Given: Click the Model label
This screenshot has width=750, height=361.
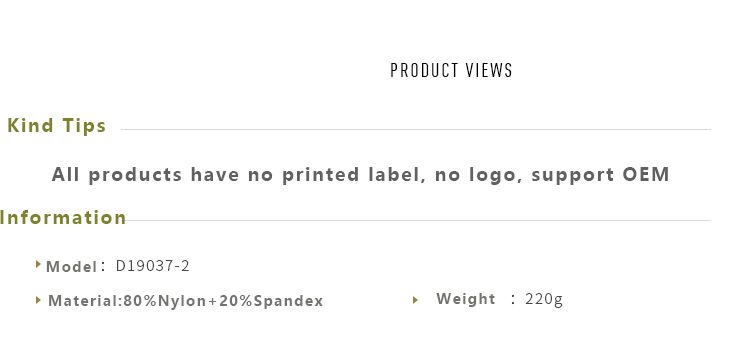Looking at the screenshot, I should click(x=71, y=267).
